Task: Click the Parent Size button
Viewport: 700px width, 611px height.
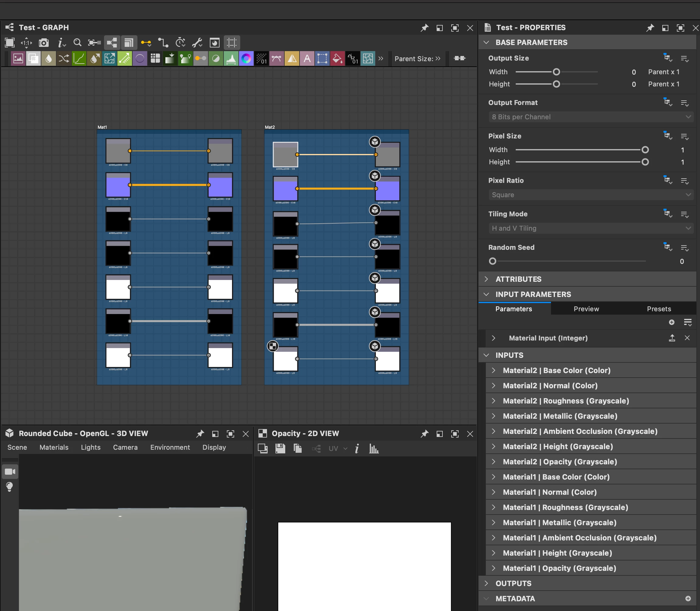Action: 417,59
